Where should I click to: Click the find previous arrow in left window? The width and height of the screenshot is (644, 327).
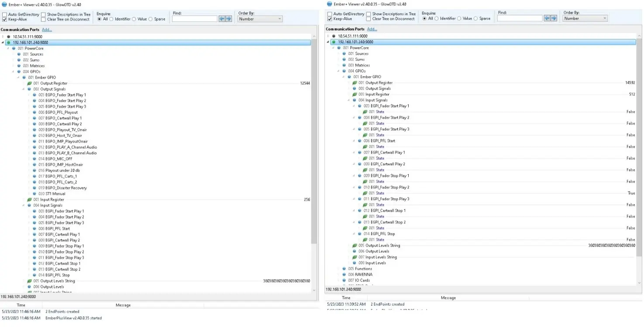(x=222, y=19)
